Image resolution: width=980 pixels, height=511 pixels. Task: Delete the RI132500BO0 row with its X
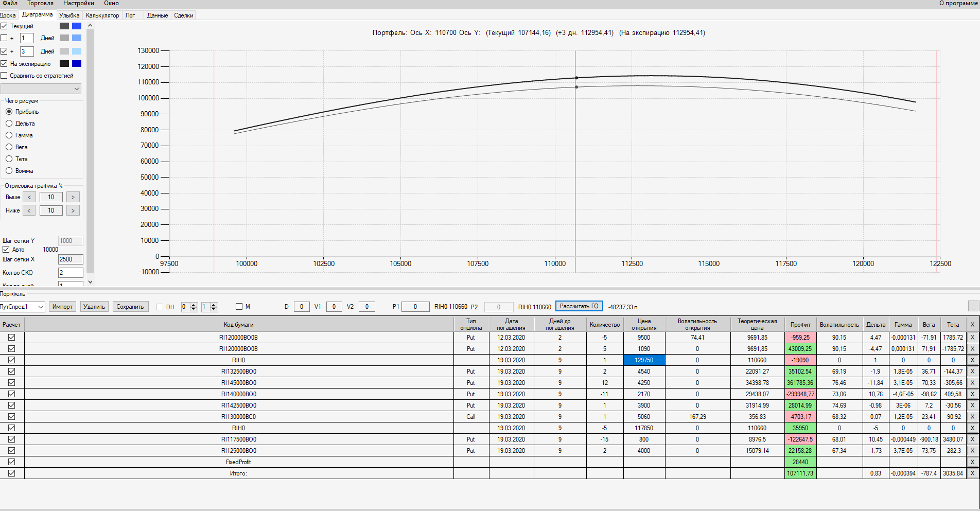click(972, 372)
